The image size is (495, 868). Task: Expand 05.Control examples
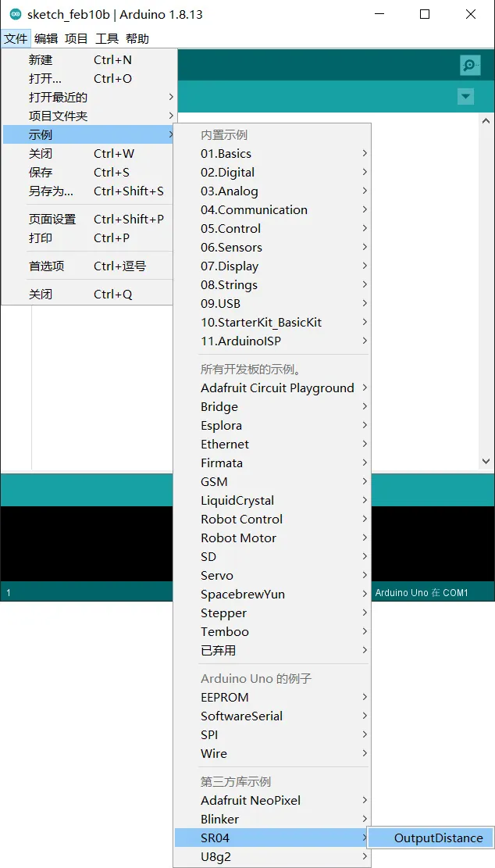tap(272, 229)
